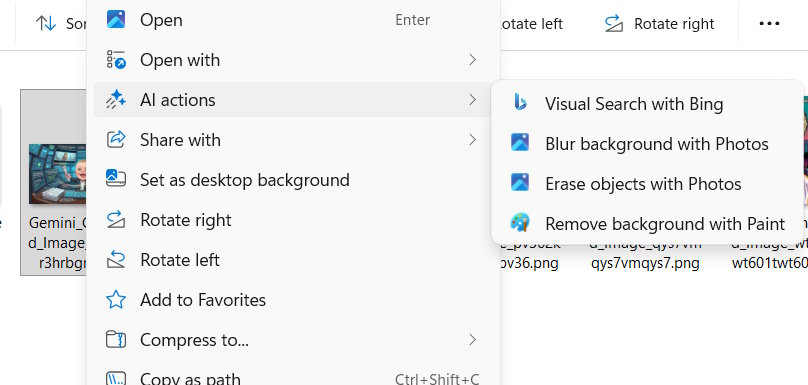
Task: Select Blur background with Photos
Action: click(648, 143)
